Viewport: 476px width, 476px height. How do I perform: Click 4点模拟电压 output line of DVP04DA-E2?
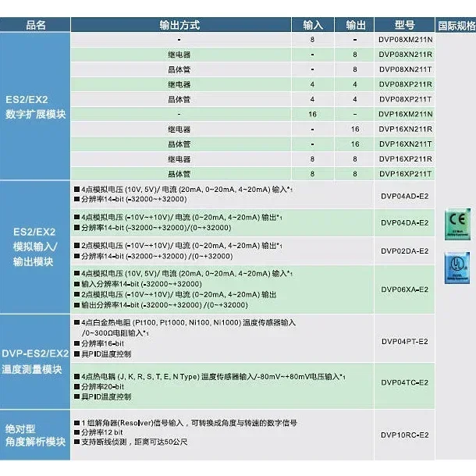pyautogui.click(x=178, y=218)
